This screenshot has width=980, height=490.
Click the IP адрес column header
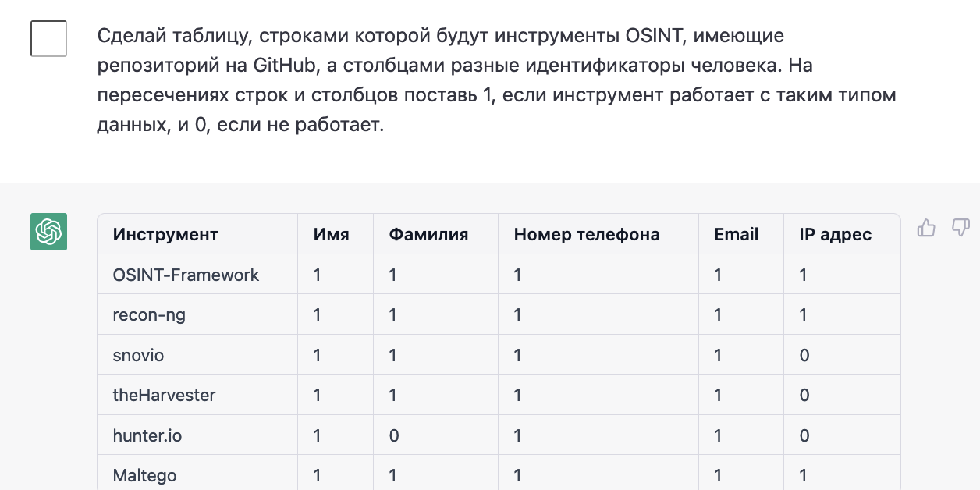point(835,234)
